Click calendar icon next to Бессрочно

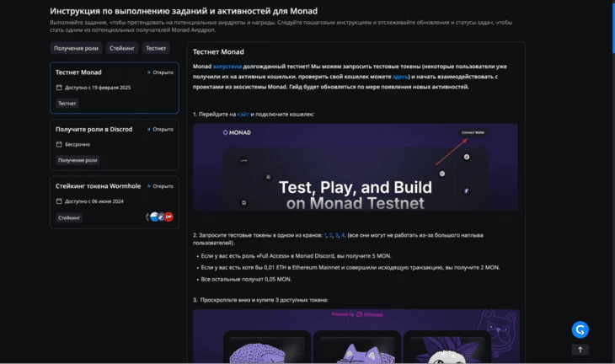[x=59, y=144]
